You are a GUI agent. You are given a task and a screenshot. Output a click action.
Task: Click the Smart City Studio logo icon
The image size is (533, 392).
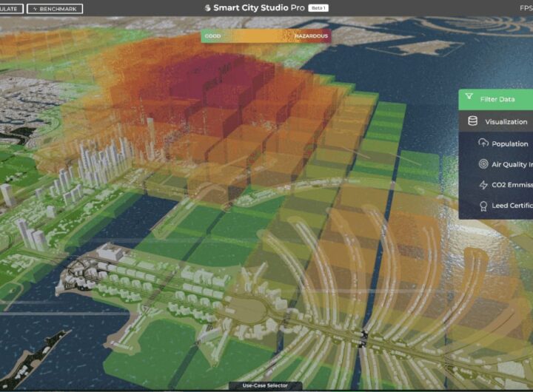207,8
